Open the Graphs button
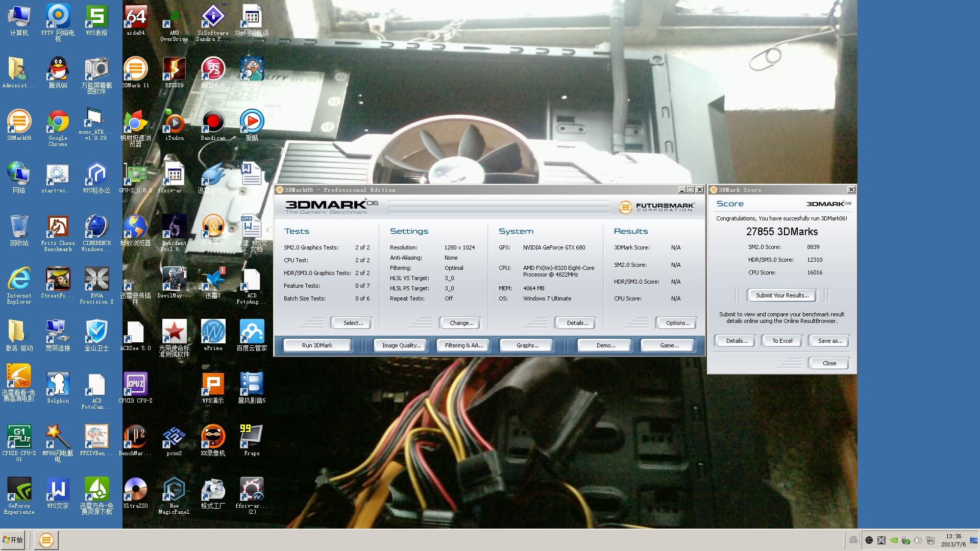Viewport: 980px width, 551px height. [527, 345]
